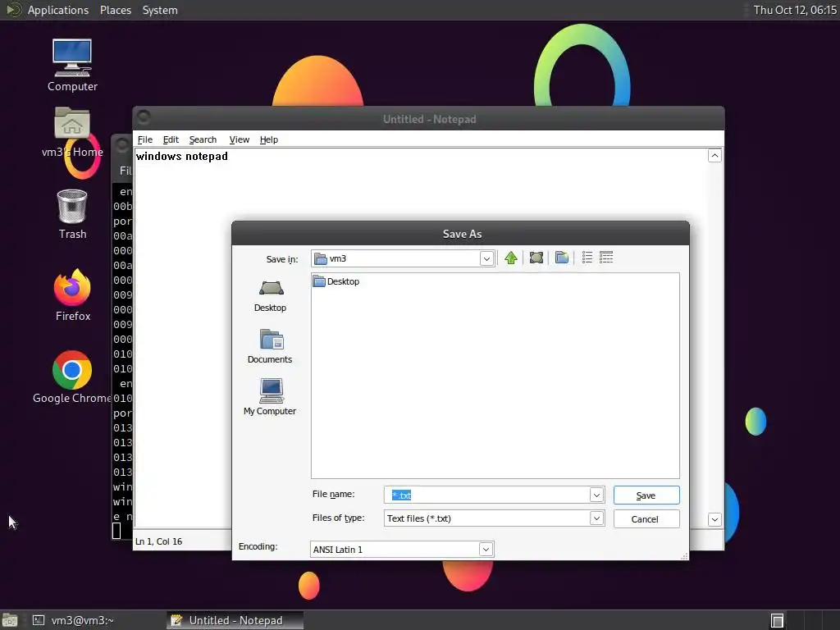Open the Desktop folder in file list
The height and width of the screenshot is (630, 840).
tap(336, 281)
